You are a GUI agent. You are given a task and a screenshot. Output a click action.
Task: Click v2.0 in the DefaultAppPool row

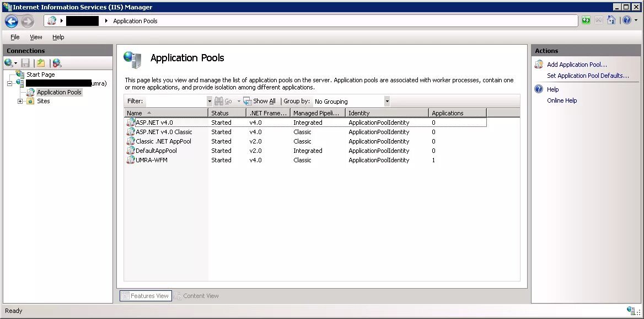pyautogui.click(x=255, y=151)
